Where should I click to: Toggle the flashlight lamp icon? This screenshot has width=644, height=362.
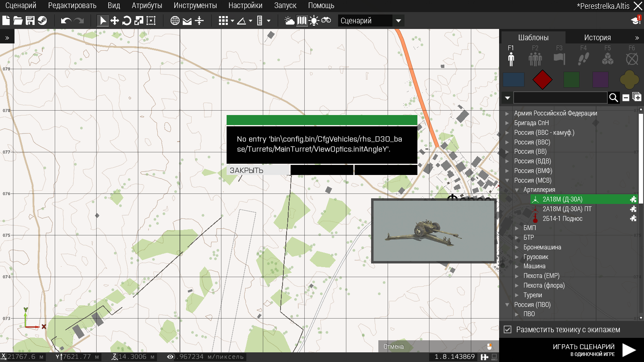pyautogui.click(x=314, y=21)
